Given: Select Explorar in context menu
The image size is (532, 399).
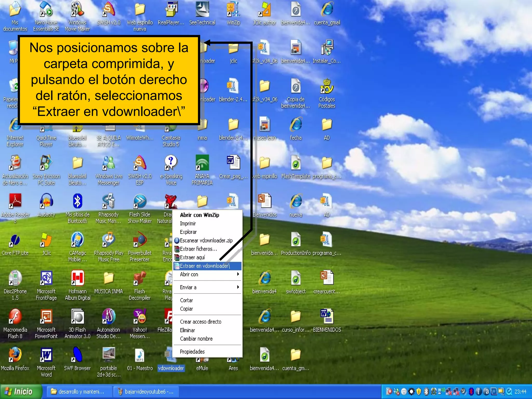Looking at the screenshot, I should pos(207,232).
